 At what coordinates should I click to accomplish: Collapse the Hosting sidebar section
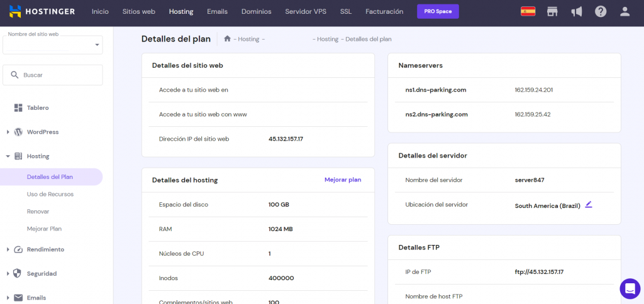pyautogui.click(x=38, y=156)
